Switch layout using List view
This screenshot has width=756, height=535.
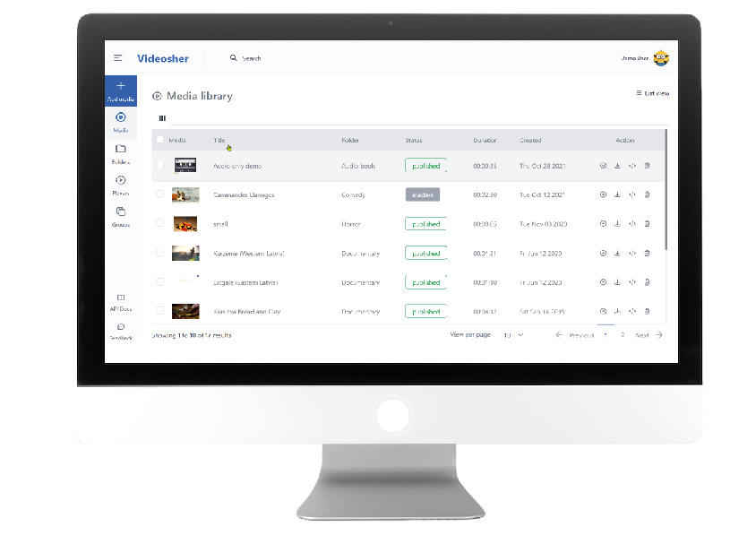(x=652, y=93)
